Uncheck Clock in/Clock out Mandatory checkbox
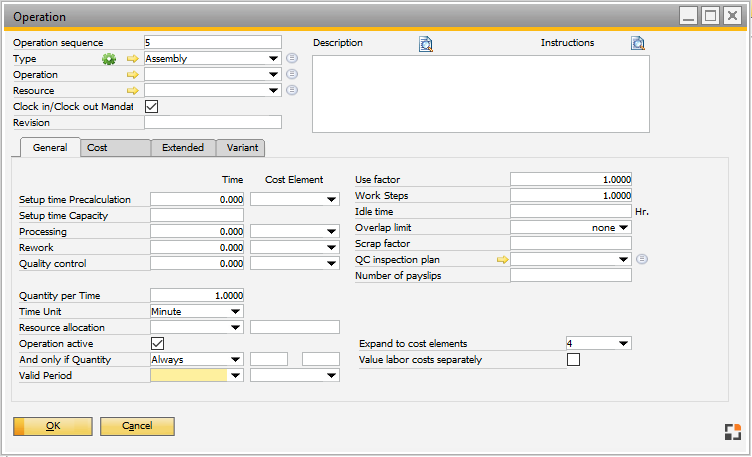Image resolution: width=752 pixels, height=457 pixels. (152, 106)
